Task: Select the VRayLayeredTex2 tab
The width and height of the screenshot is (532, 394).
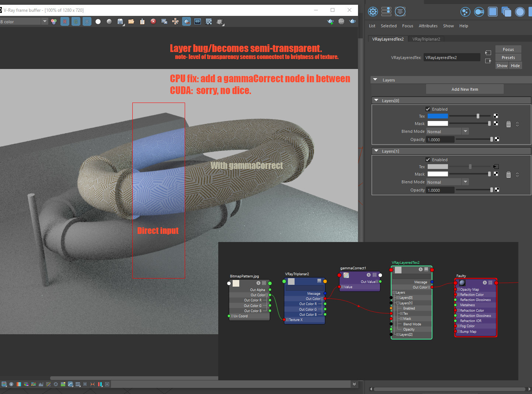Action: coord(388,39)
